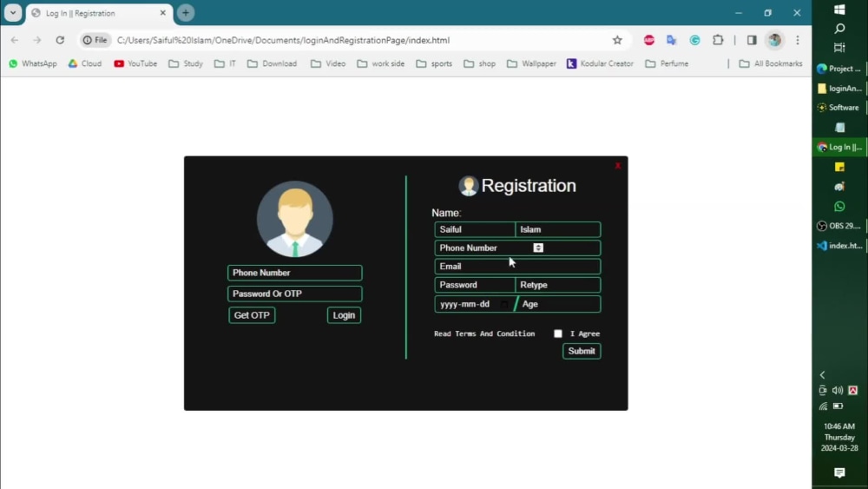Open the Download bookmarks folder
The height and width of the screenshot is (489, 868).
(x=273, y=63)
